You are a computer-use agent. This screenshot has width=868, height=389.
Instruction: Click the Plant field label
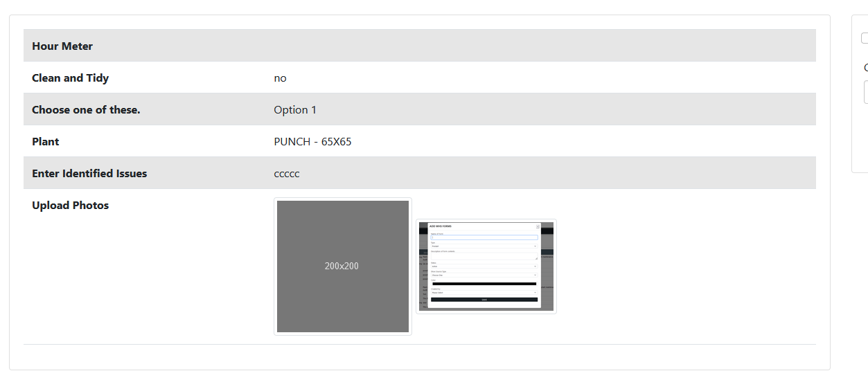click(x=46, y=142)
